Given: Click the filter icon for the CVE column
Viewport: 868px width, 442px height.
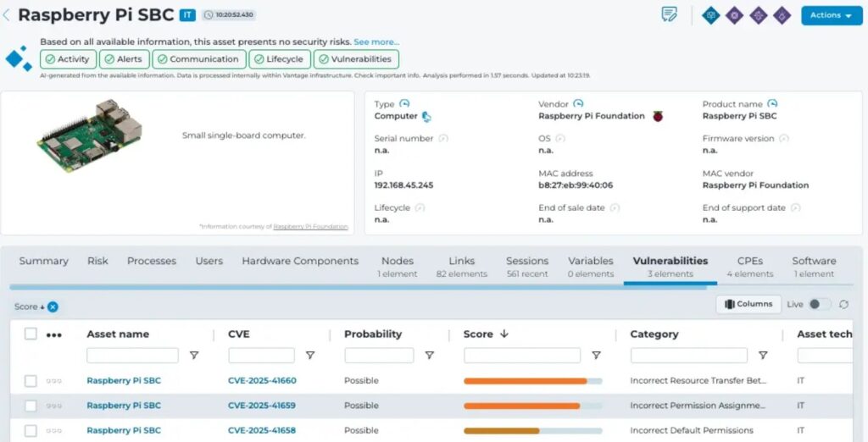Looking at the screenshot, I should point(310,356).
